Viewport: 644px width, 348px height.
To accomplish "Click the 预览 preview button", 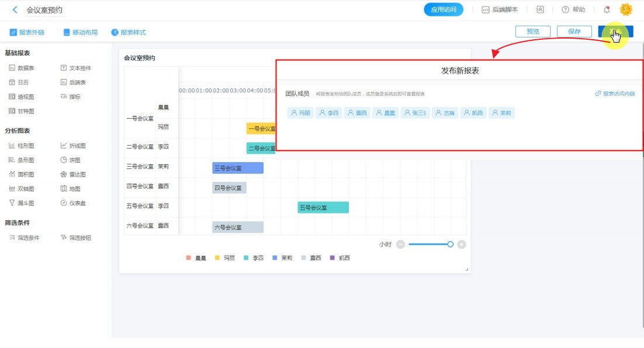I will coord(533,32).
